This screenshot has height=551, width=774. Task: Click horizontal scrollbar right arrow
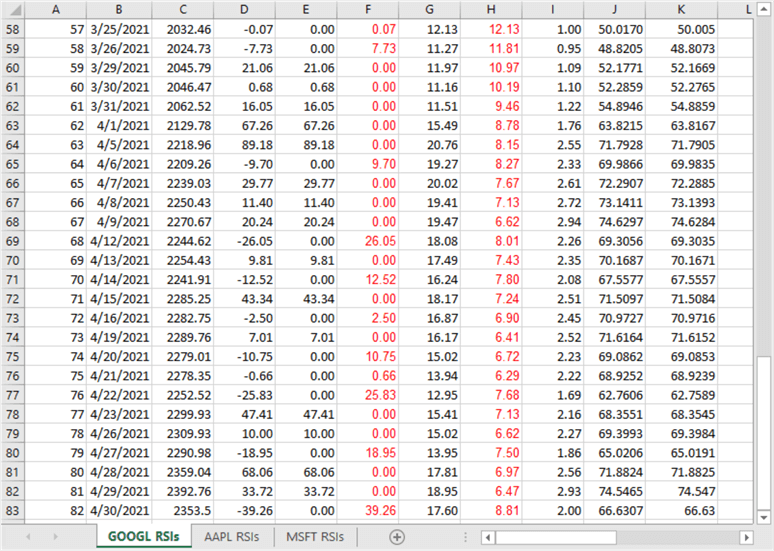pos(746,537)
